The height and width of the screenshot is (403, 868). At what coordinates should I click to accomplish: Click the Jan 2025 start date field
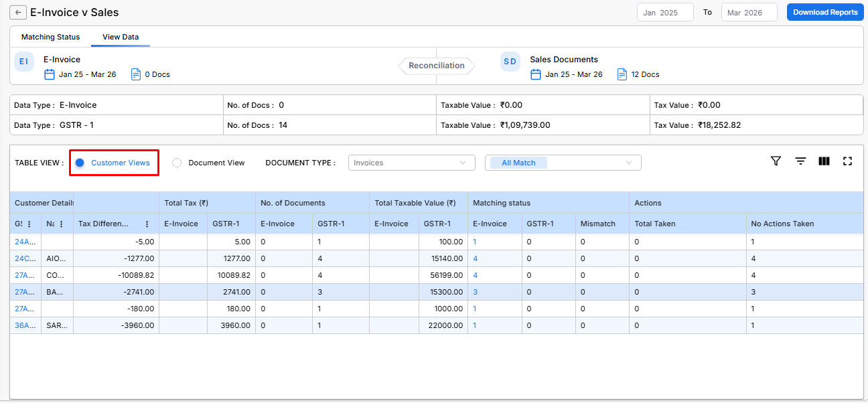(x=664, y=13)
